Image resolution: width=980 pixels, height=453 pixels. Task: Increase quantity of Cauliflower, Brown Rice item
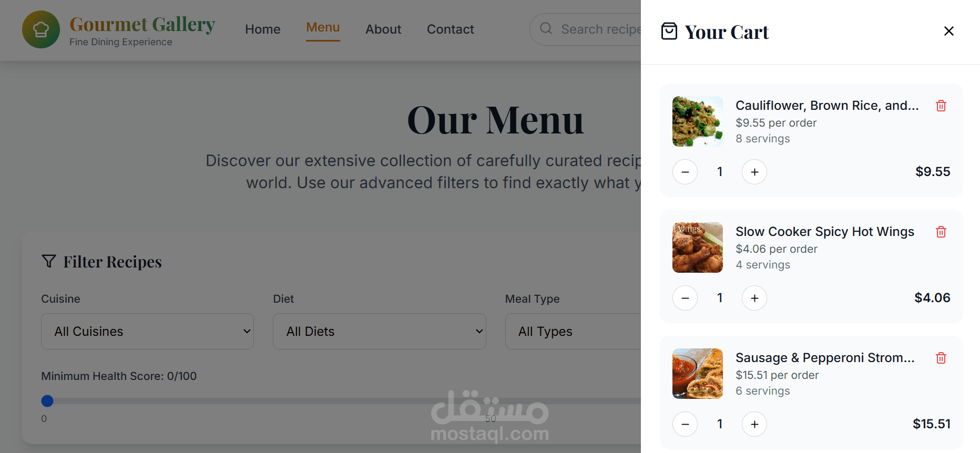point(754,172)
